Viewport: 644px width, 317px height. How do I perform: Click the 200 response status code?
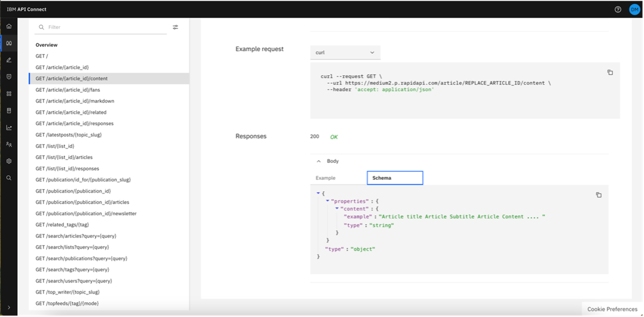pyautogui.click(x=314, y=136)
